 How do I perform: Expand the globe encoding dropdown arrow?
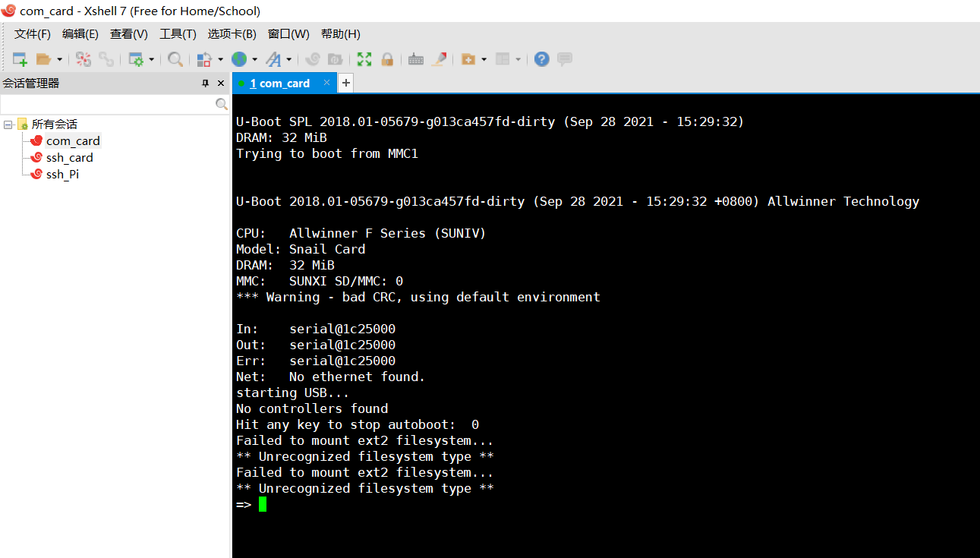[x=254, y=59]
